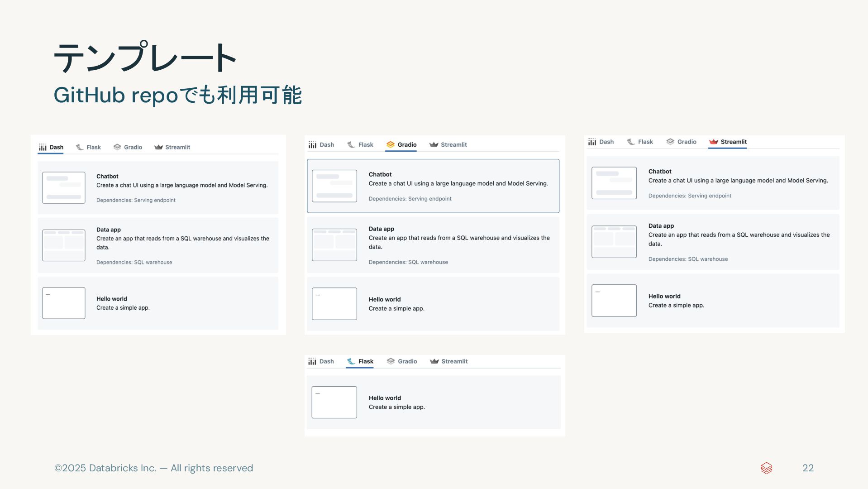This screenshot has height=489, width=868.
Task: Click 'Dependencies: SQL warehouse' text in the Dash panel
Action: 134,262
